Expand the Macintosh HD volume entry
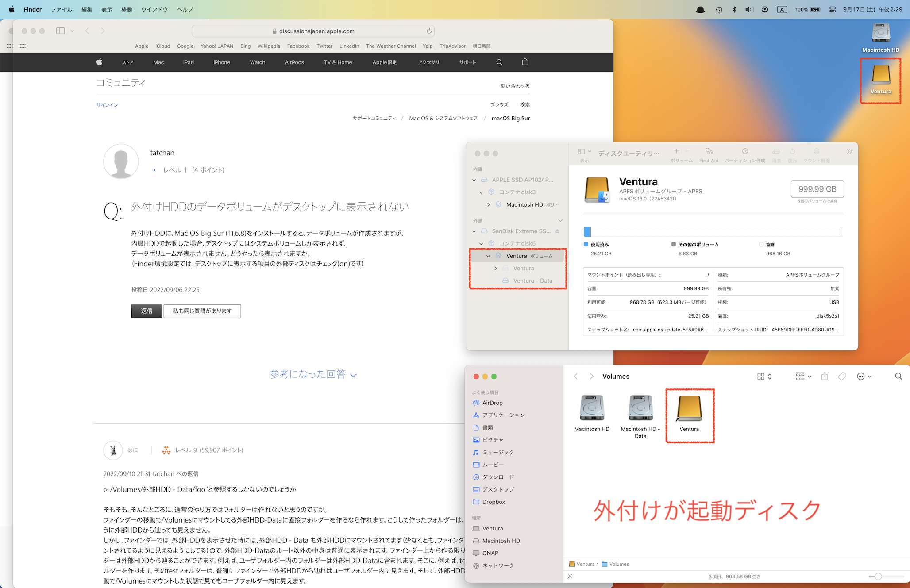910x588 pixels. point(488,204)
